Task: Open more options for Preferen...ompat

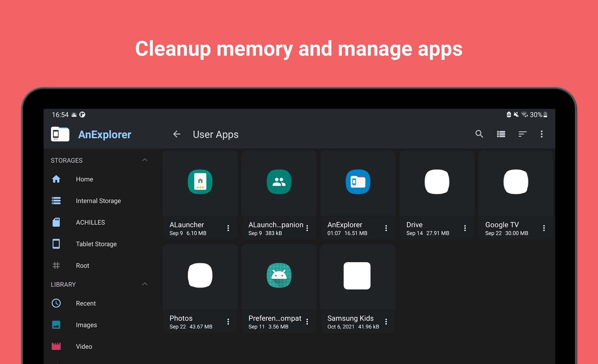Action: point(307,322)
